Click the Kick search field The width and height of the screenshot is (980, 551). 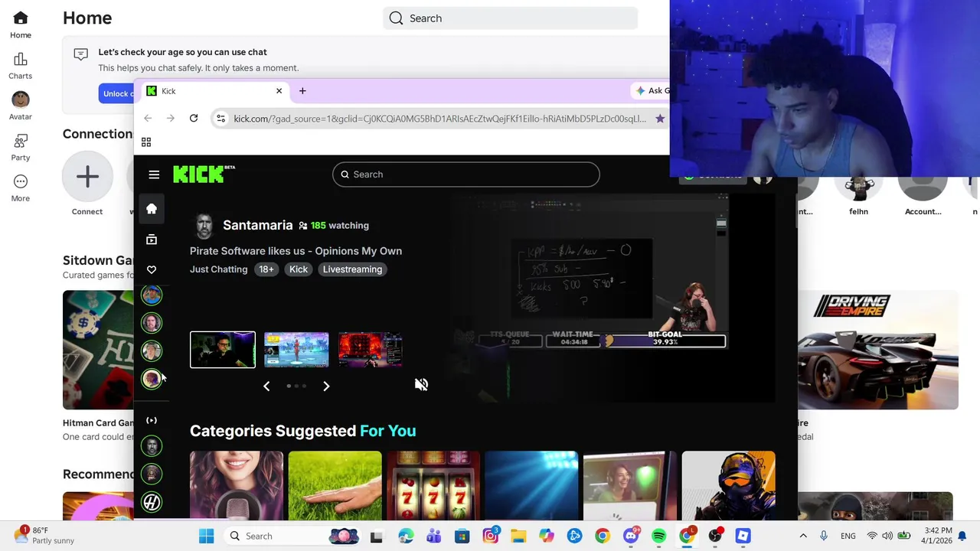[x=466, y=174]
